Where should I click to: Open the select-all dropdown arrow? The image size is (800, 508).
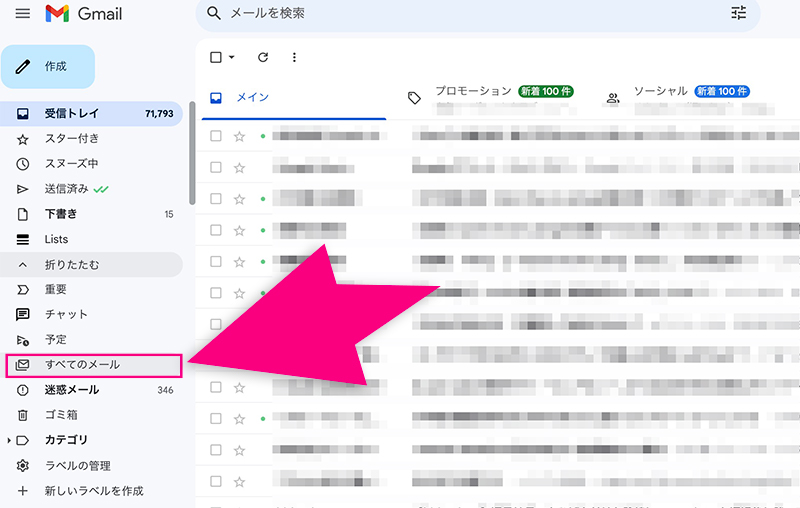pos(232,58)
